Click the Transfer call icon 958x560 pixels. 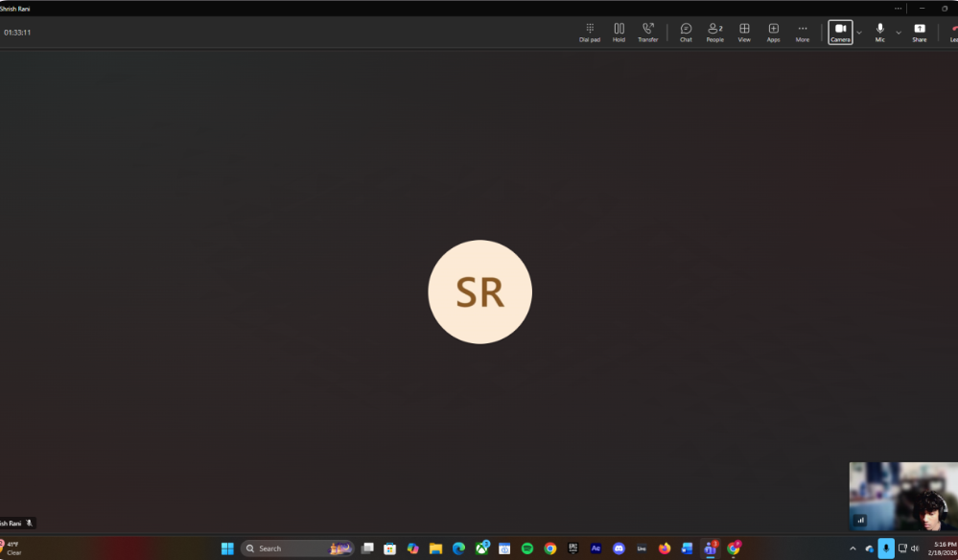(648, 32)
